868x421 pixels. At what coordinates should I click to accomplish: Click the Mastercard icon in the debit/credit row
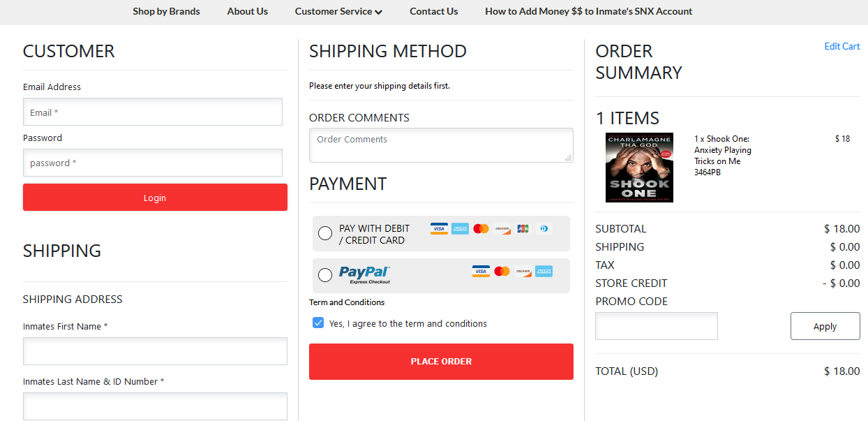click(481, 228)
